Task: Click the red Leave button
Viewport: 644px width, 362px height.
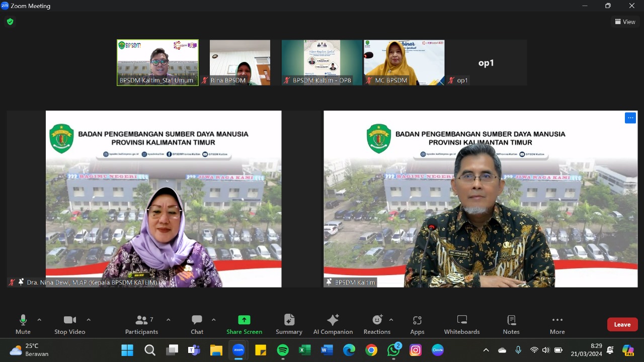Action: (622, 324)
